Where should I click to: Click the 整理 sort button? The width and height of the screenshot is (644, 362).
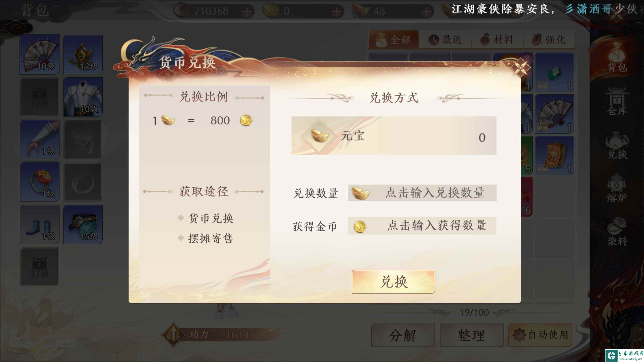pyautogui.click(x=471, y=335)
